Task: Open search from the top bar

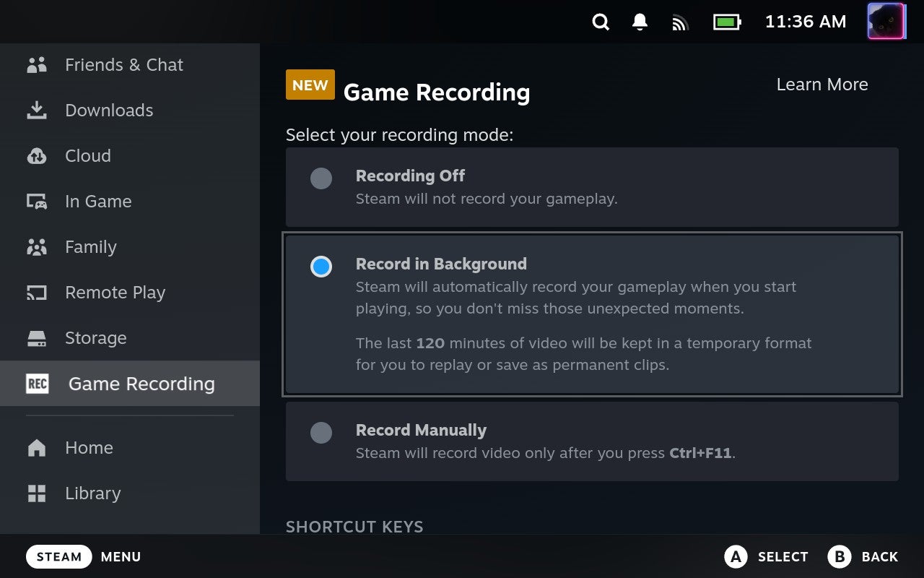Action: [601, 22]
